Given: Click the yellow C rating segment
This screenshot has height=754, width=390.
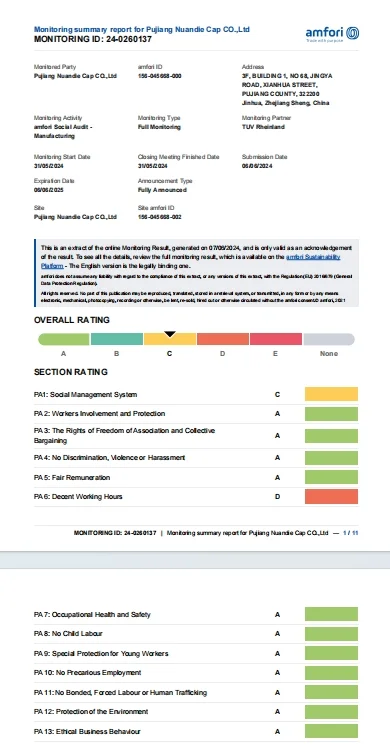Looking at the screenshot, I should coord(170,339).
